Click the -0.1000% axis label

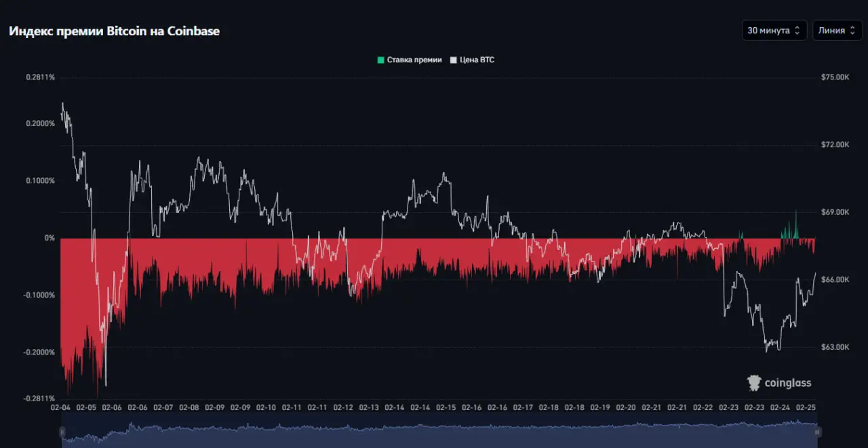click(39, 296)
